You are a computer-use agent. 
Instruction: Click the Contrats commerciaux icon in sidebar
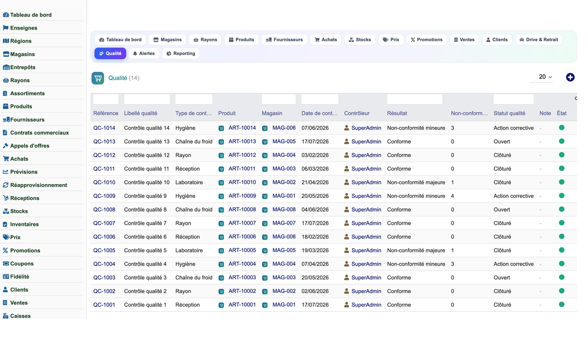coord(5,133)
